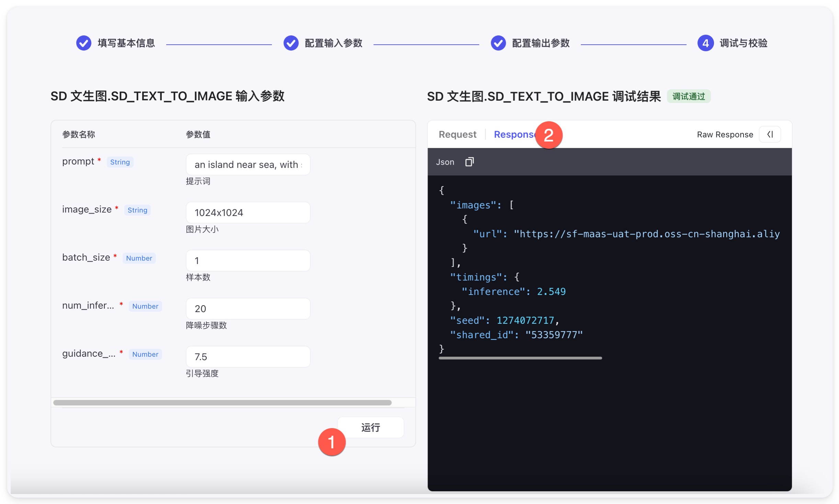Click the Raw Response label
Viewport: 839px width, 504px height.
tap(725, 135)
